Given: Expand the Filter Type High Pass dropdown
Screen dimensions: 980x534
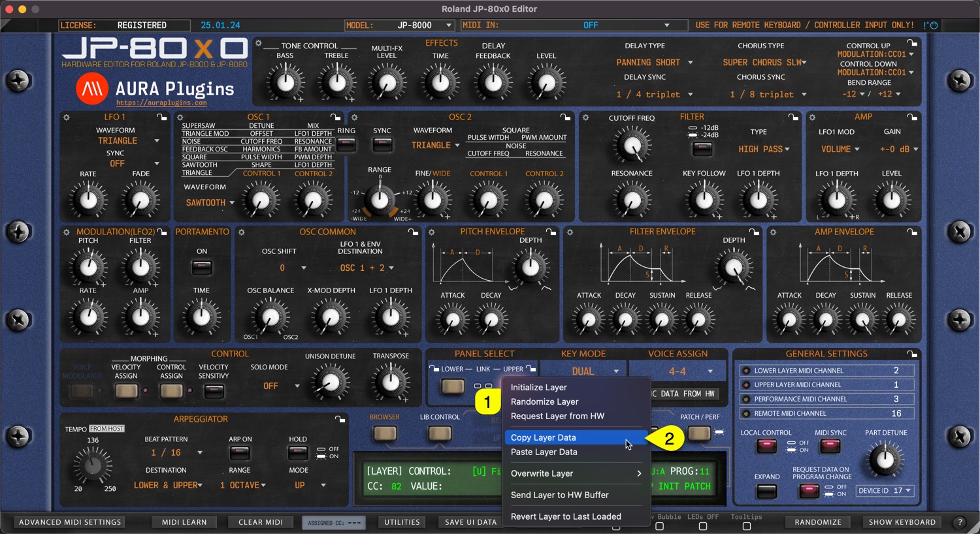Looking at the screenshot, I should coord(764,149).
